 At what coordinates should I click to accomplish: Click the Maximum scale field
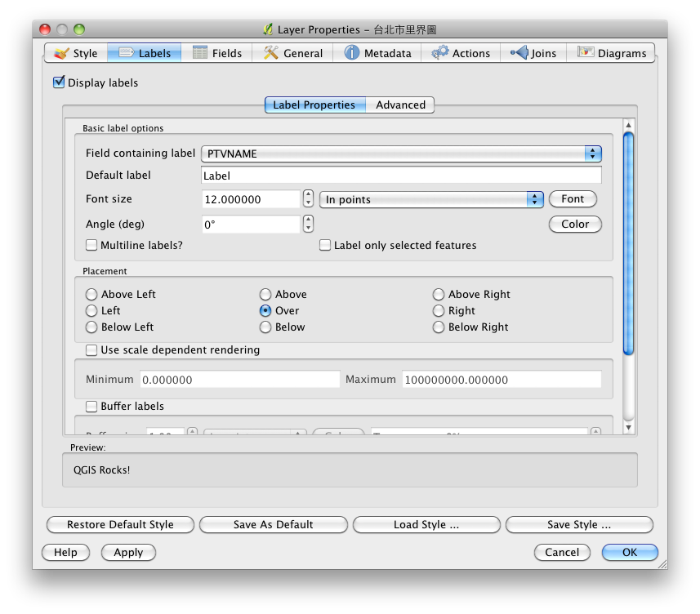point(502,380)
